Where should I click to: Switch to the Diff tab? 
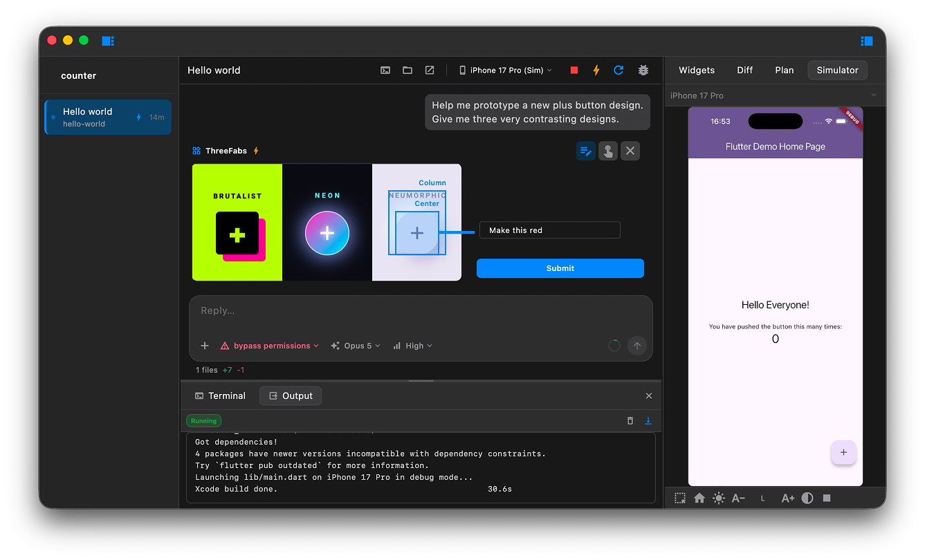(745, 70)
